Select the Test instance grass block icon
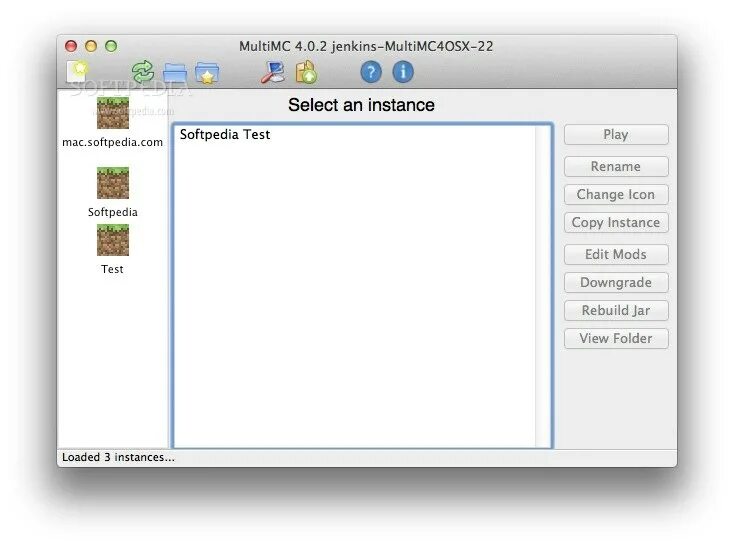 [x=113, y=240]
